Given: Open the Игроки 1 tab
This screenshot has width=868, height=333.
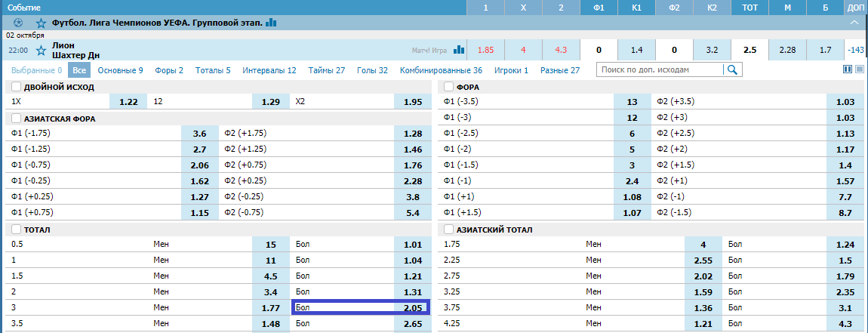Looking at the screenshot, I should (511, 70).
